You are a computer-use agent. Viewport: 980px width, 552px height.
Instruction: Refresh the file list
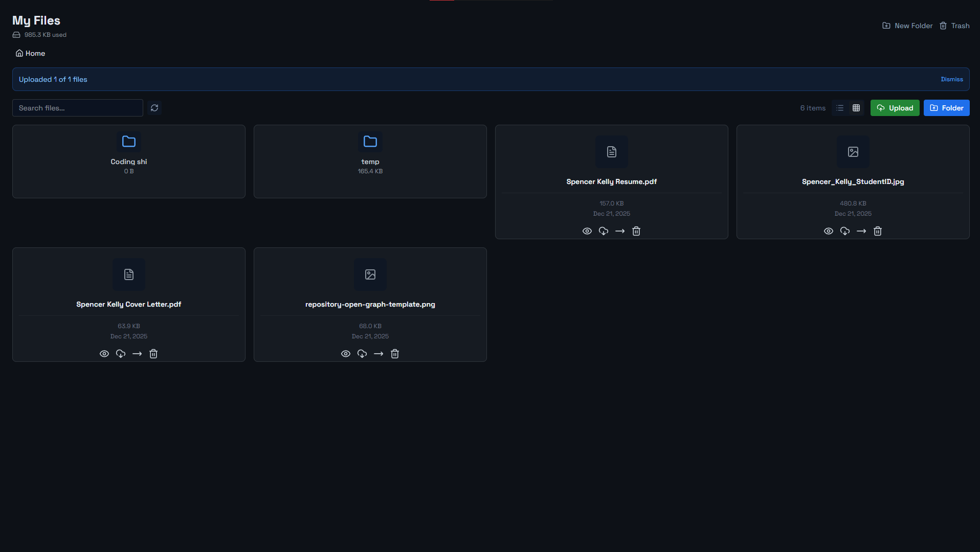[154, 108]
